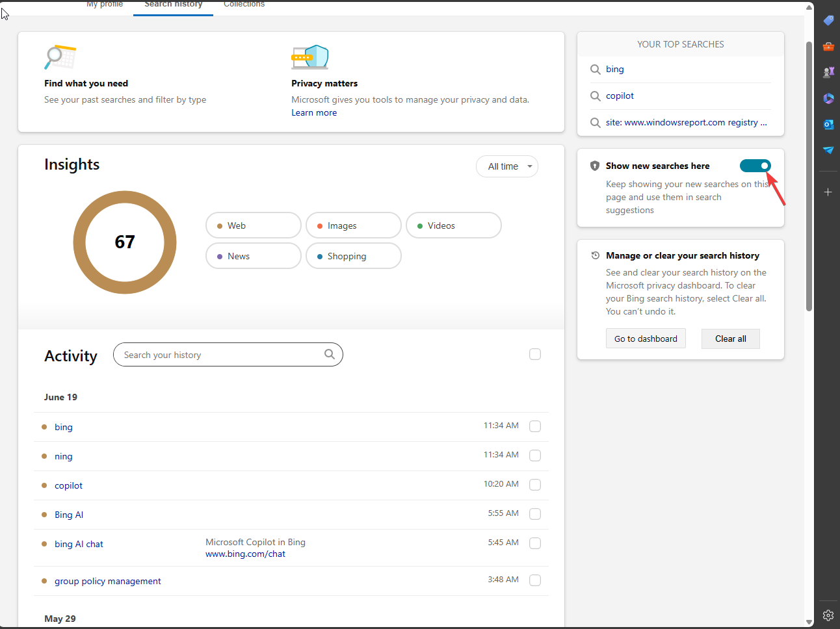Viewport: 840px width, 629px height.
Task: Check the box for 'group policy management' entry
Action: pos(535,580)
